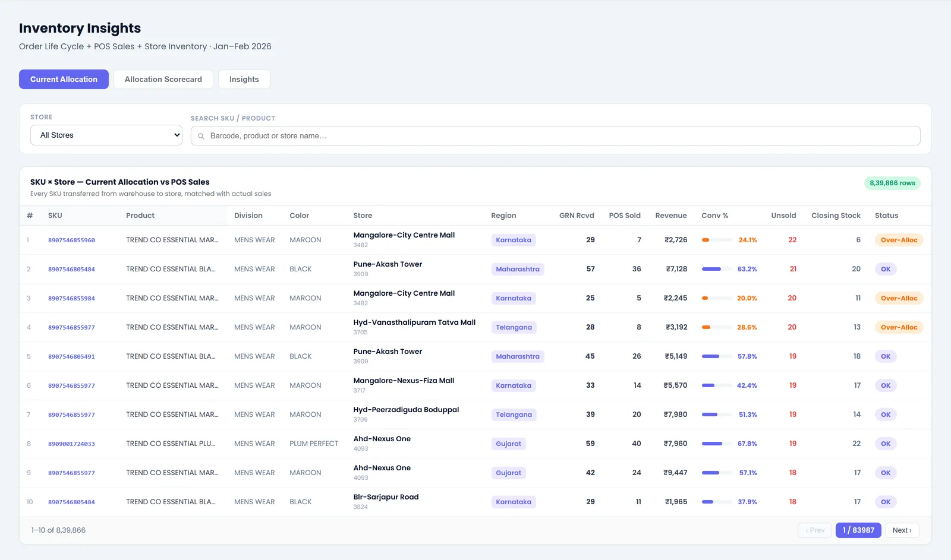This screenshot has width=951, height=560.
Task: Open the Insights tab
Action: pos(244,79)
